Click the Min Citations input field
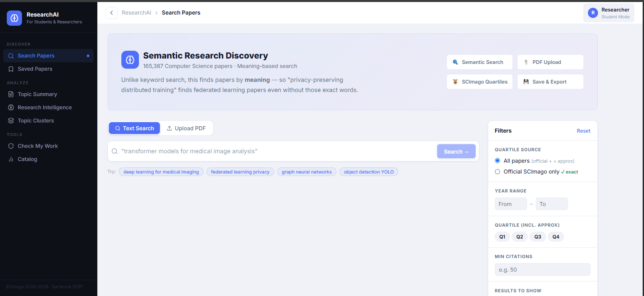The image size is (644, 296). pos(543,270)
